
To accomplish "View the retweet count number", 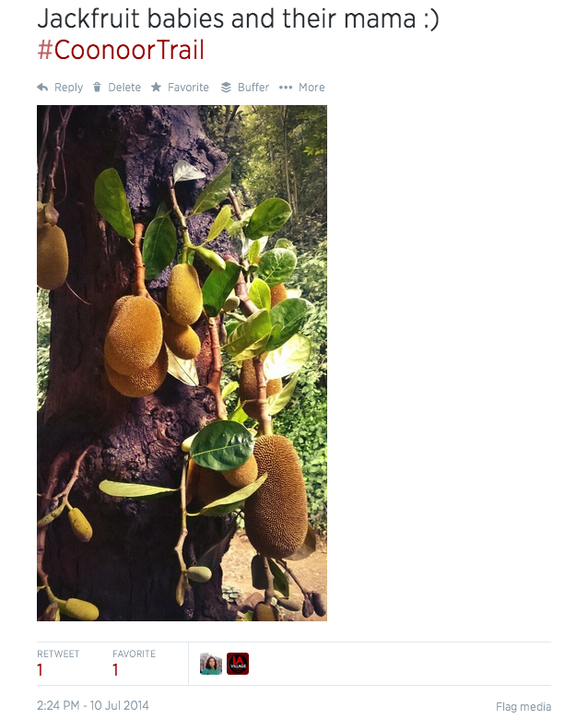I will pos(41,671).
